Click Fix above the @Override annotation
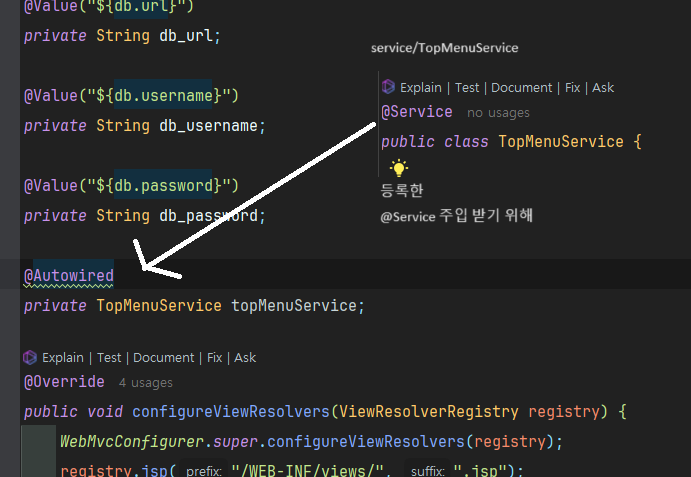The height and width of the screenshot is (477, 691). click(215, 358)
